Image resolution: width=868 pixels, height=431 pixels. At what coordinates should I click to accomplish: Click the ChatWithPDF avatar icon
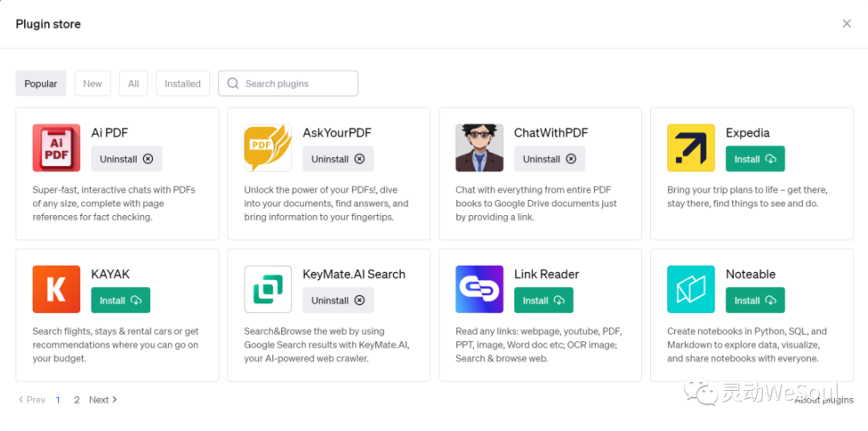tap(480, 148)
